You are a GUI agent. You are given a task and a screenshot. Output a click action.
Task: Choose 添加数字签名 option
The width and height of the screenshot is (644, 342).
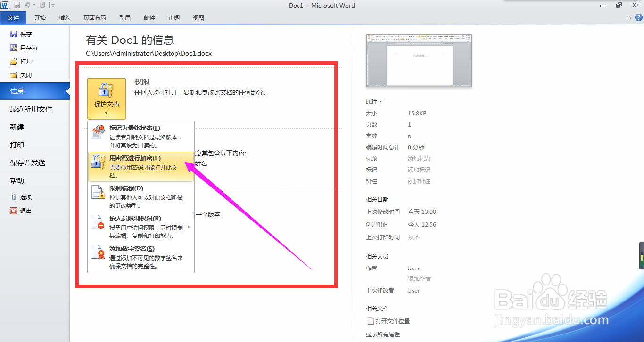[x=141, y=257]
